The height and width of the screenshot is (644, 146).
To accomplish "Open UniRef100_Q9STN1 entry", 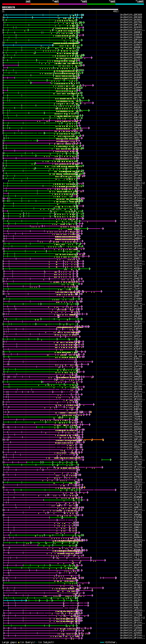I will pos(131,22).
